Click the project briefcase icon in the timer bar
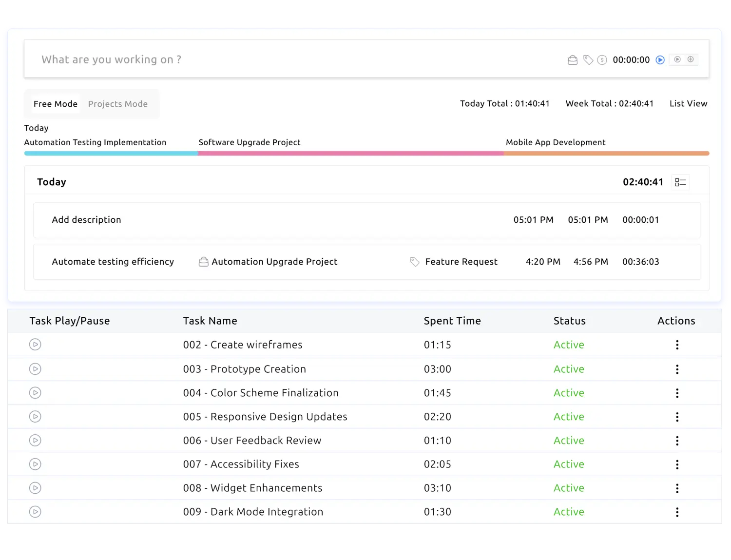Screen dimensions: 731x560 (x=573, y=59)
